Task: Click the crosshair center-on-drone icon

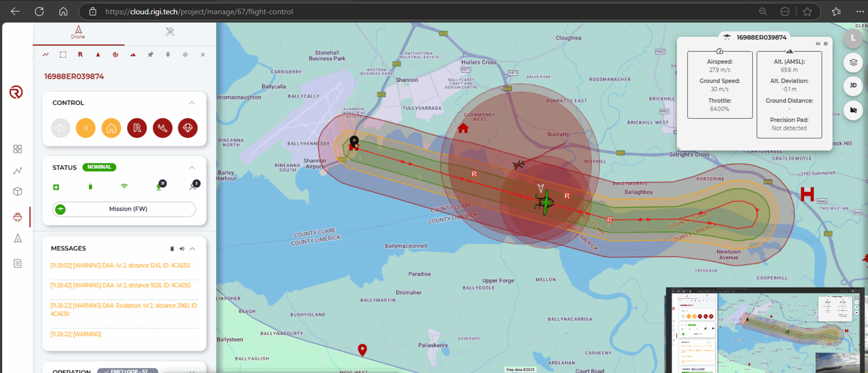Action: pyautogui.click(x=185, y=55)
